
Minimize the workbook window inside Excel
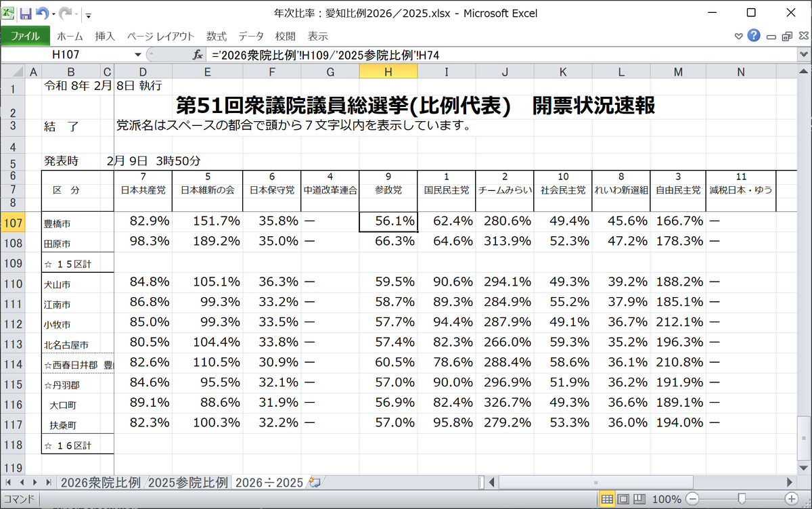point(771,36)
